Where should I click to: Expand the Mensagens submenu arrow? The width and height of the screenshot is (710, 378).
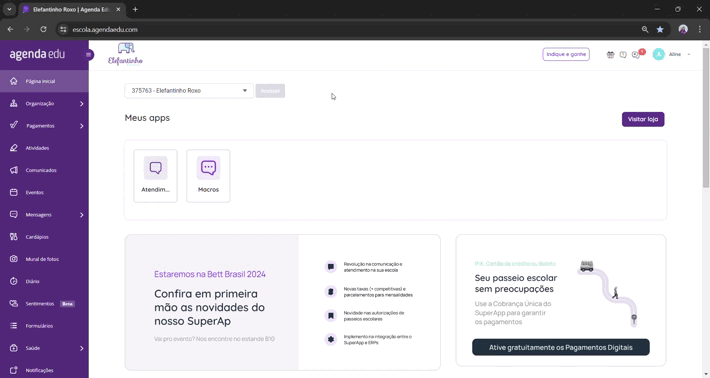point(82,215)
